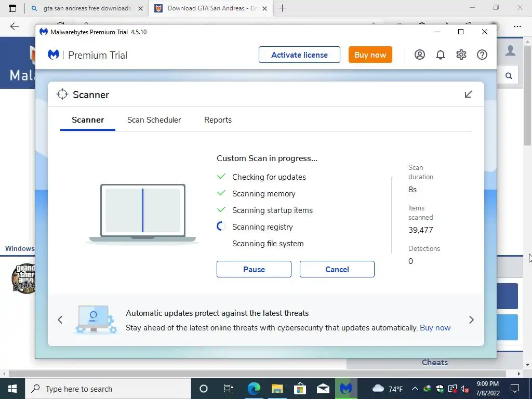Open the Reports tab

tap(218, 120)
